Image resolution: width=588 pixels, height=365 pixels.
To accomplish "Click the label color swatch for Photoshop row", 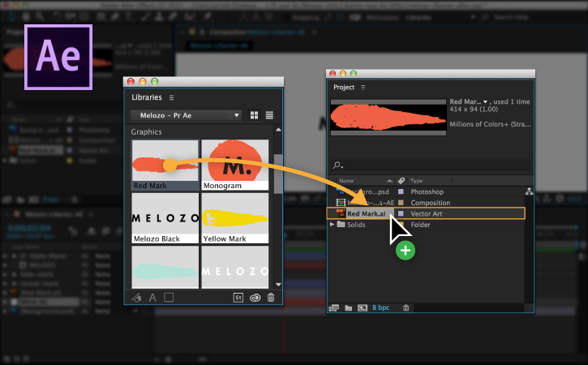I will pyautogui.click(x=401, y=191).
